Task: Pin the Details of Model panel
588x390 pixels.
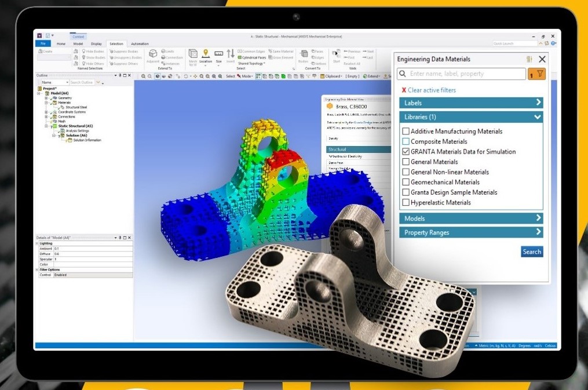Action: (x=120, y=238)
